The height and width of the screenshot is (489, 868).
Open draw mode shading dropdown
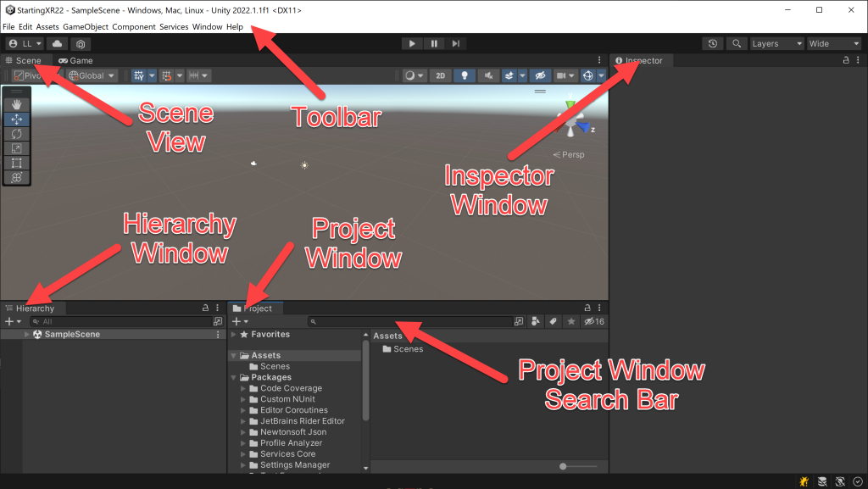pos(414,75)
